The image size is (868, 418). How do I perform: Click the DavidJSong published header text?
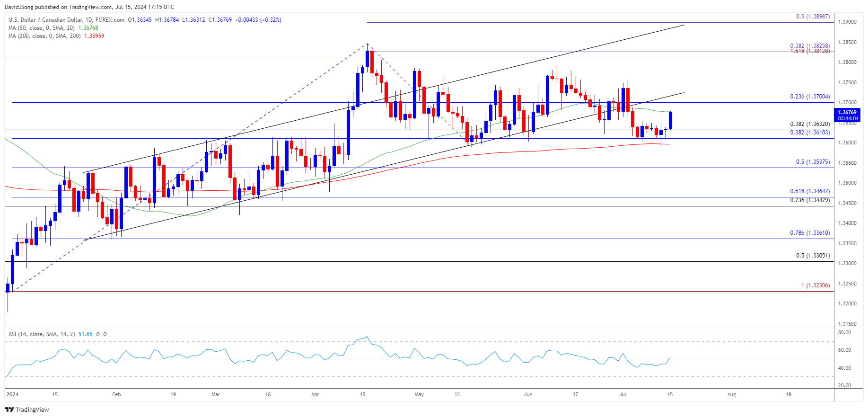point(89,7)
